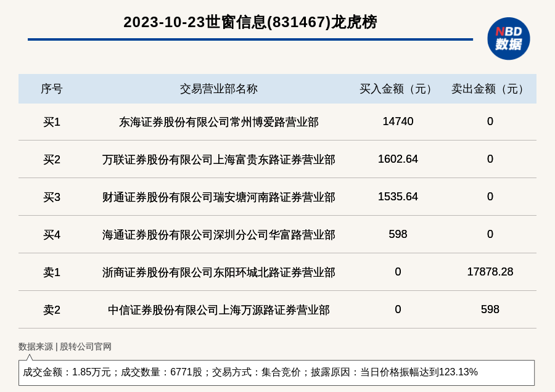Click the buy amount 0 in 卖1 row
This screenshot has height=392, width=555.
pos(398,272)
